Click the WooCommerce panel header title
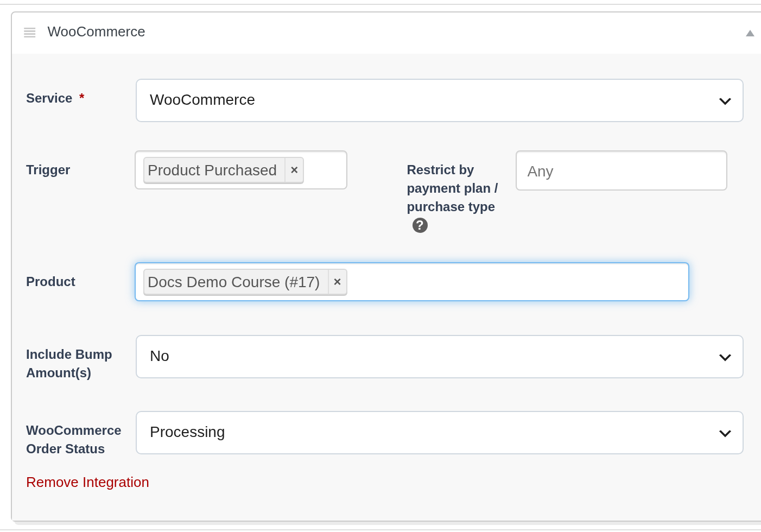 [96, 32]
